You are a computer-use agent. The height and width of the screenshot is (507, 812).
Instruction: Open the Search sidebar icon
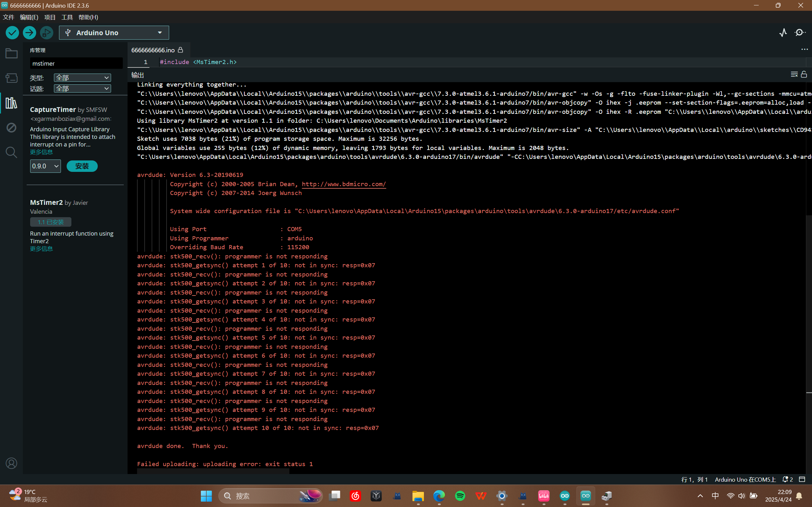tap(11, 153)
